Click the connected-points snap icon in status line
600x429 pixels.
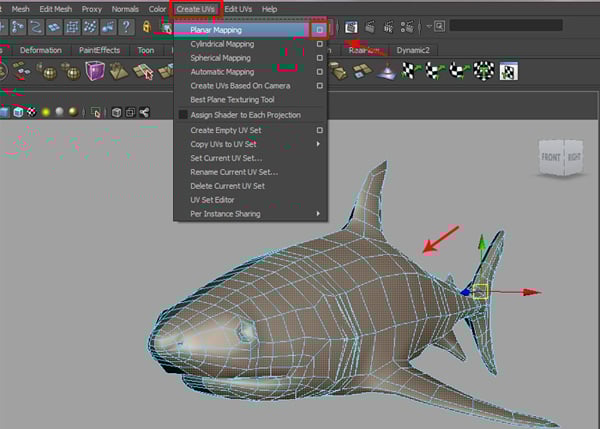click(17, 27)
